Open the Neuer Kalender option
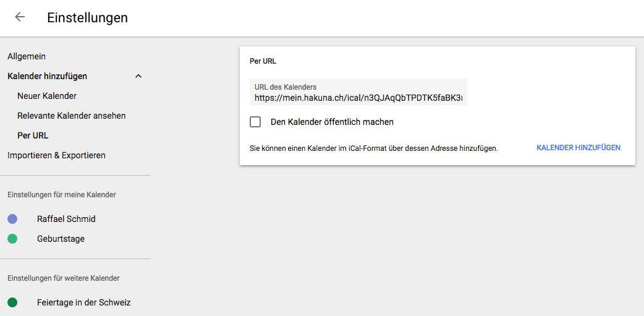 pos(47,96)
